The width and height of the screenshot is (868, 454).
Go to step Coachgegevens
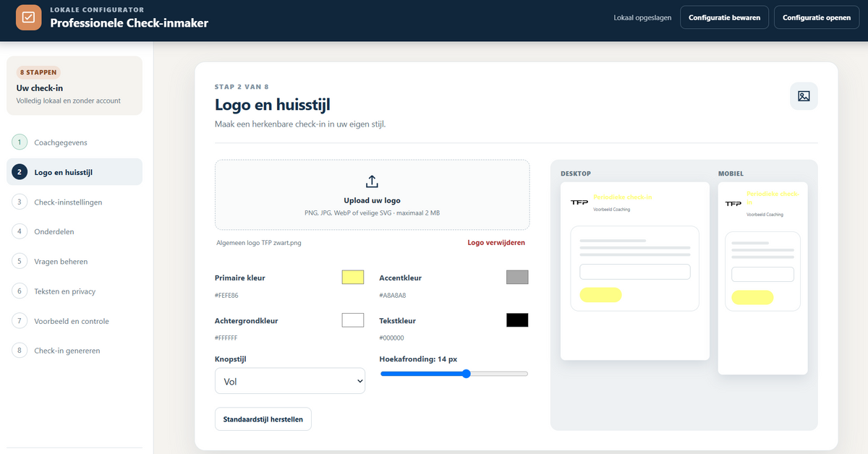coord(75,142)
